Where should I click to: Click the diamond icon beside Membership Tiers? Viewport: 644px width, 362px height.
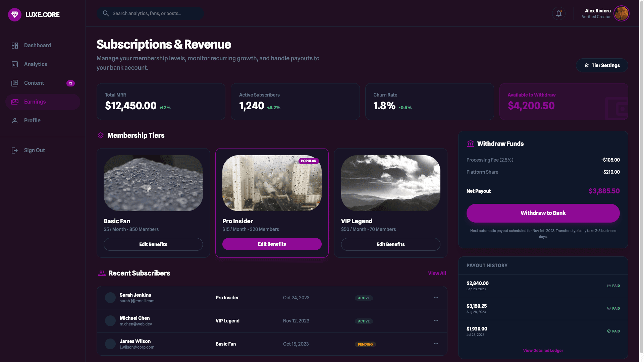100,135
